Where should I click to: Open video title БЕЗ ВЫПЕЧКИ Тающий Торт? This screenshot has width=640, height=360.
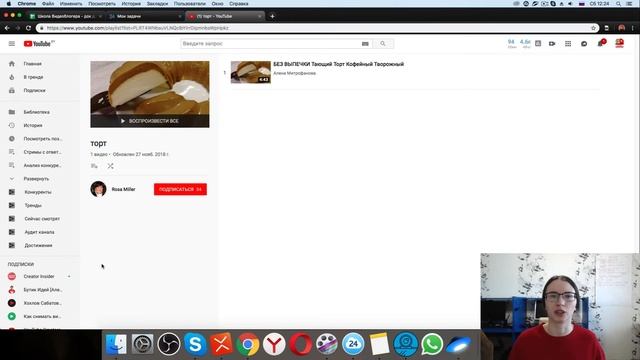click(x=338, y=64)
